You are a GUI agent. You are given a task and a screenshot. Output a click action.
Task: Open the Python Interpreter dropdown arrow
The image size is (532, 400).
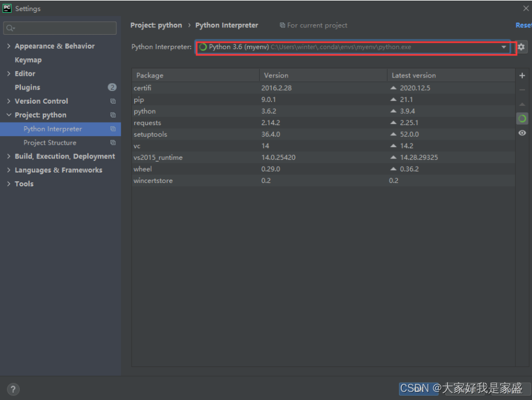point(504,47)
